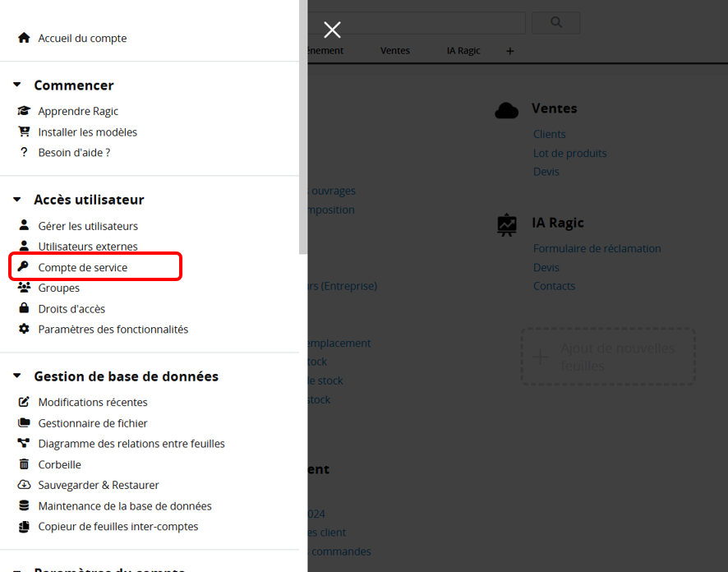Click the magnifier search button at top
Screen dimensions: 728x572
(555, 23)
